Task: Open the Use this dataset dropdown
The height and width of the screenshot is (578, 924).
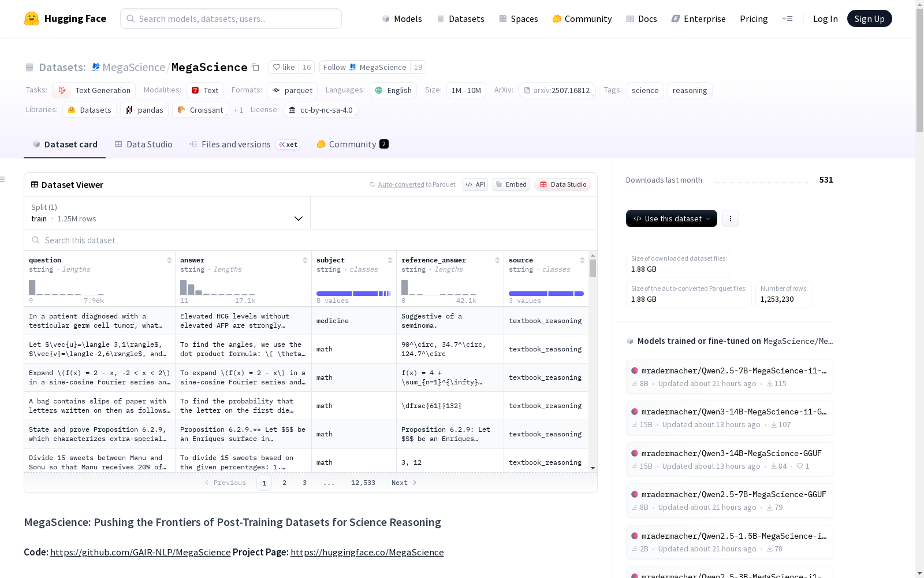Action: [672, 218]
